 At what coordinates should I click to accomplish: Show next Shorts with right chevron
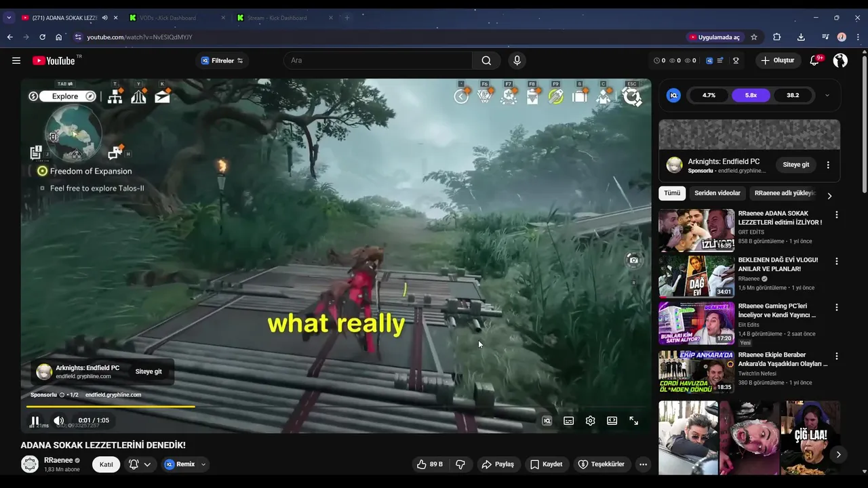click(x=838, y=455)
